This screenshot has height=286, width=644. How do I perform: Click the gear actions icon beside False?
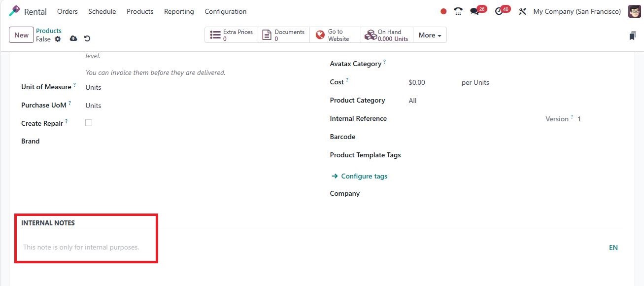[x=58, y=39]
